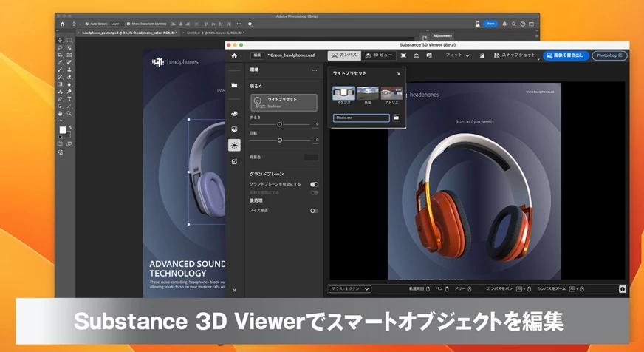Screen dimensions: 644x352
Task: Toggle Auto-Select checkbox in Photoshop
Action: [86, 24]
